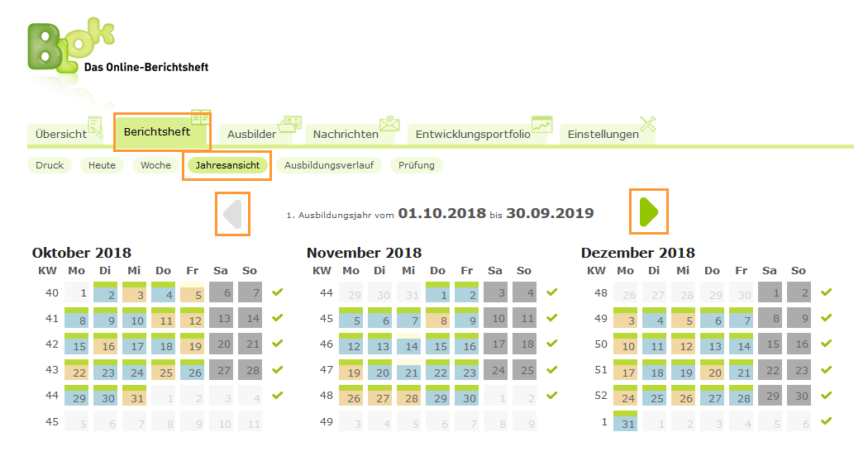868x451 pixels.
Task: Click checkmark for KW 50 in Dezember
Action: 827,343
